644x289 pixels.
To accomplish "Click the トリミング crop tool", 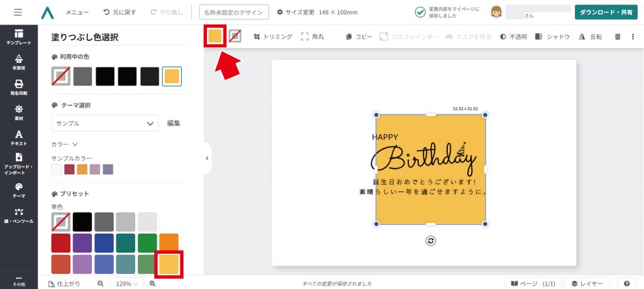I will coord(273,37).
